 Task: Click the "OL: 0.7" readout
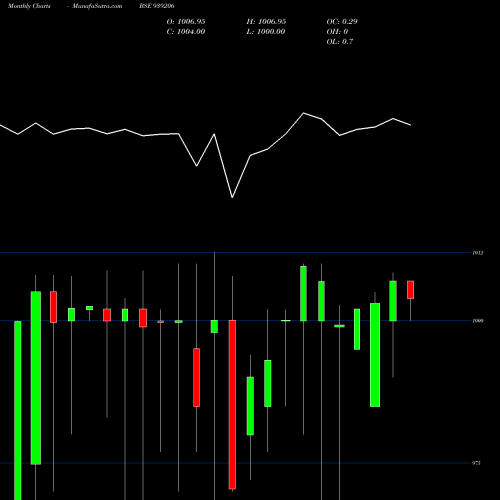340,42
